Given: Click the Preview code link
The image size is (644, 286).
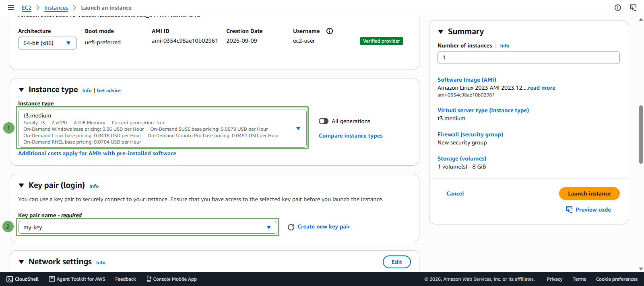Looking at the screenshot, I should point(588,210).
